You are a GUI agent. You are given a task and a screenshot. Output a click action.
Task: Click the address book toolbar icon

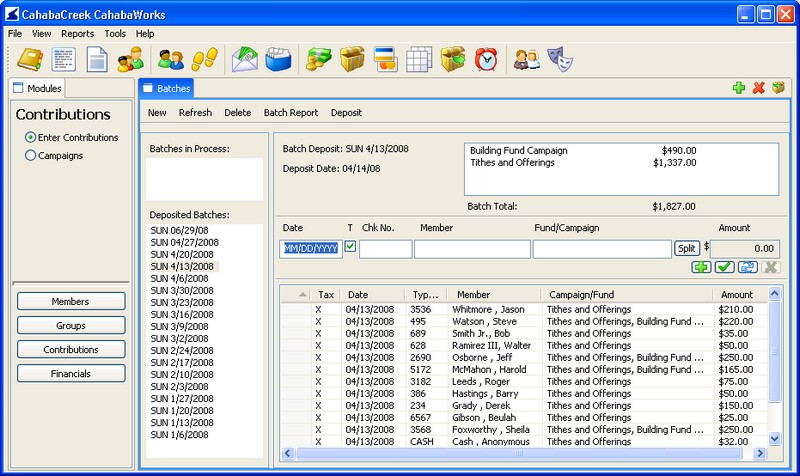pyautogui.click(x=32, y=58)
